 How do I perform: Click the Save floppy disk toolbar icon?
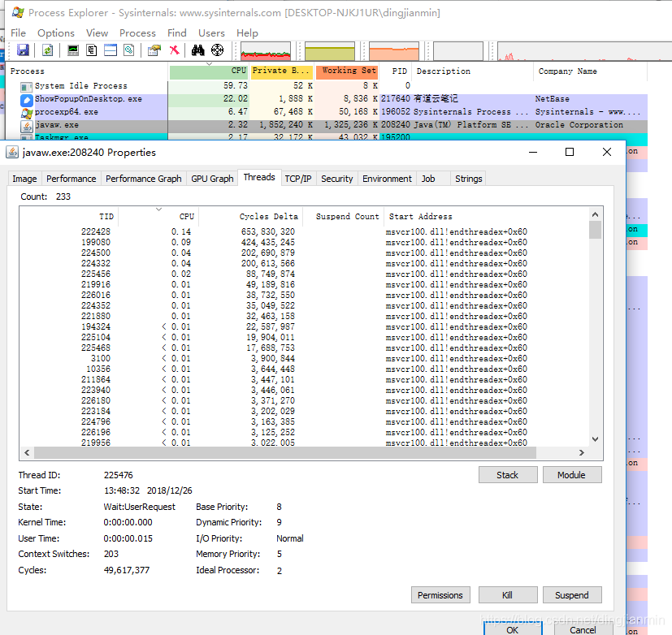point(23,50)
